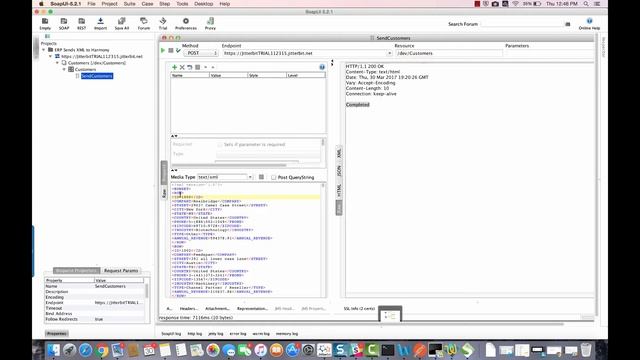Viewport: 640px width, 360px height.
Task: Switch to Request Properties tab
Action: pyautogui.click(x=76, y=271)
